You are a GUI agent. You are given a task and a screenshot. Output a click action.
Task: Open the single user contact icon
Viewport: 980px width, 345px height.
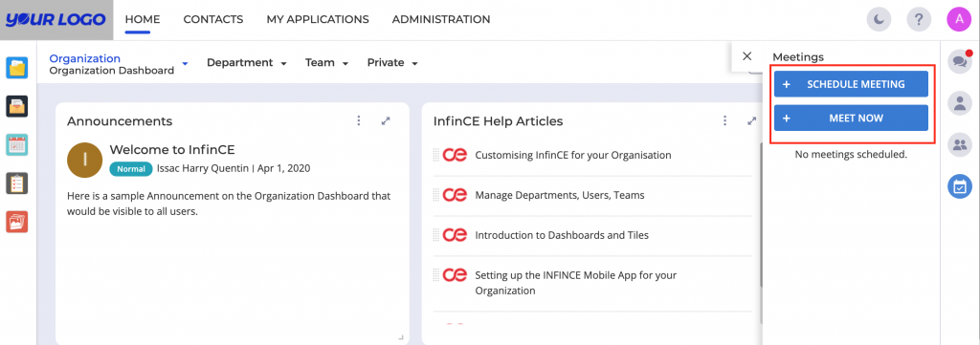click(960, 103)
